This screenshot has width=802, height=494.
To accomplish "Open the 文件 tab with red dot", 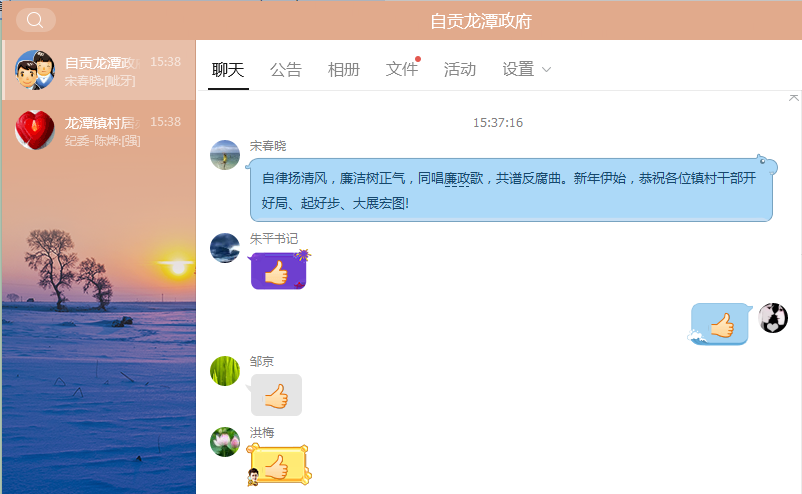I will click(402, 69).
